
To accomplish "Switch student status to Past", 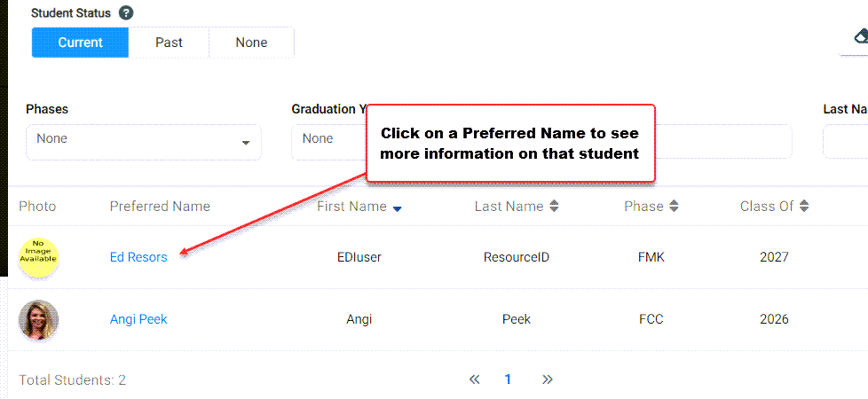I will click(x=169, y=43).
